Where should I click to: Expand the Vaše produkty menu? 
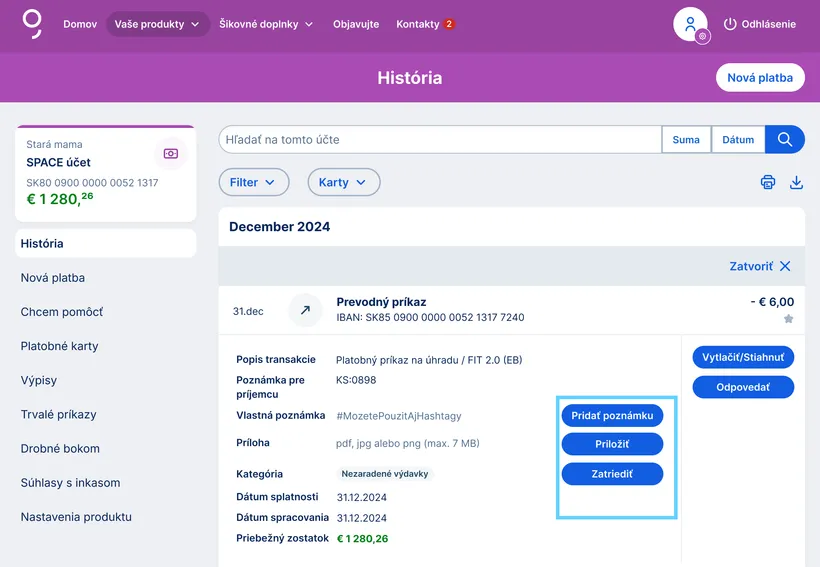point(157,24)
